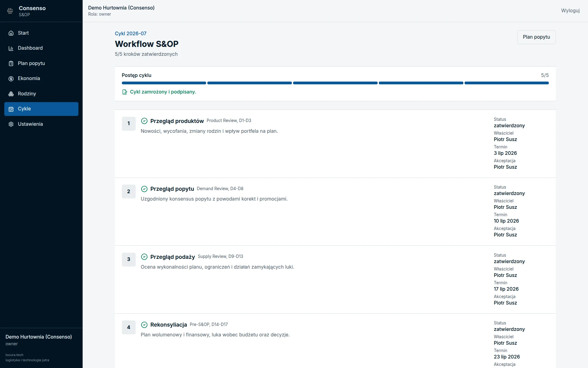This screenshot has height=368, width=588.
Task: Click the Consenso logo icon
Action: click(x=10, y=11)
